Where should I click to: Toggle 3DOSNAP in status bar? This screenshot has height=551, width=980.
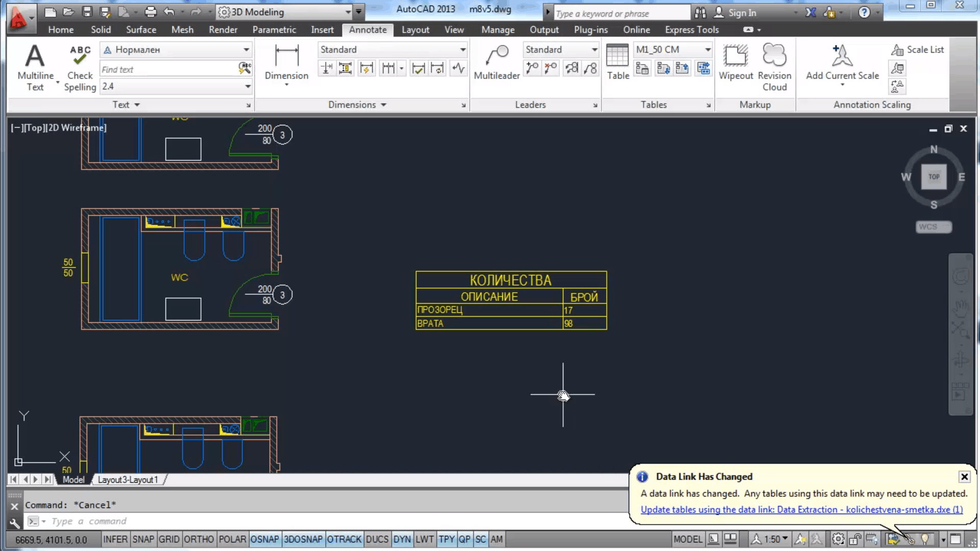pyautogui.click(x=303, y=539)
